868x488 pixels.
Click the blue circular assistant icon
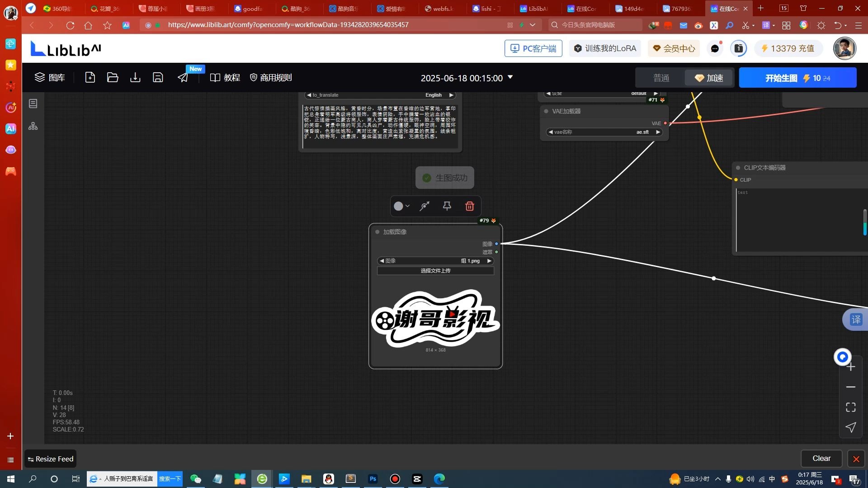[842, 357]
